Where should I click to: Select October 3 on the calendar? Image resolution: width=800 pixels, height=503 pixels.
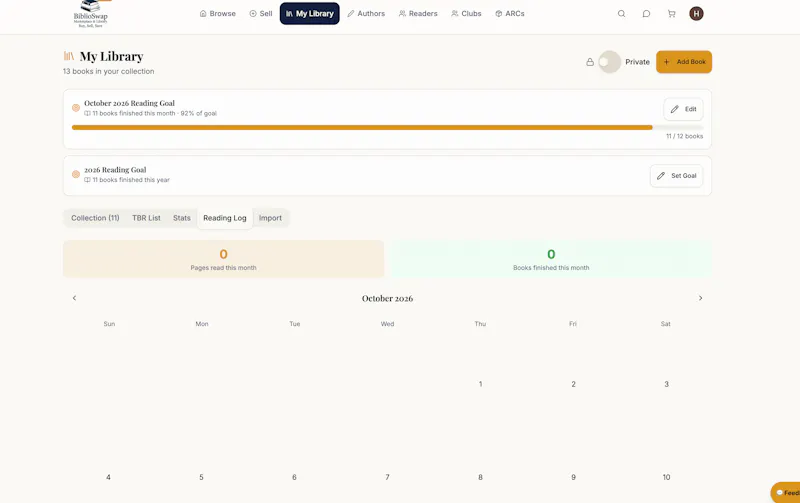(666, 384)
